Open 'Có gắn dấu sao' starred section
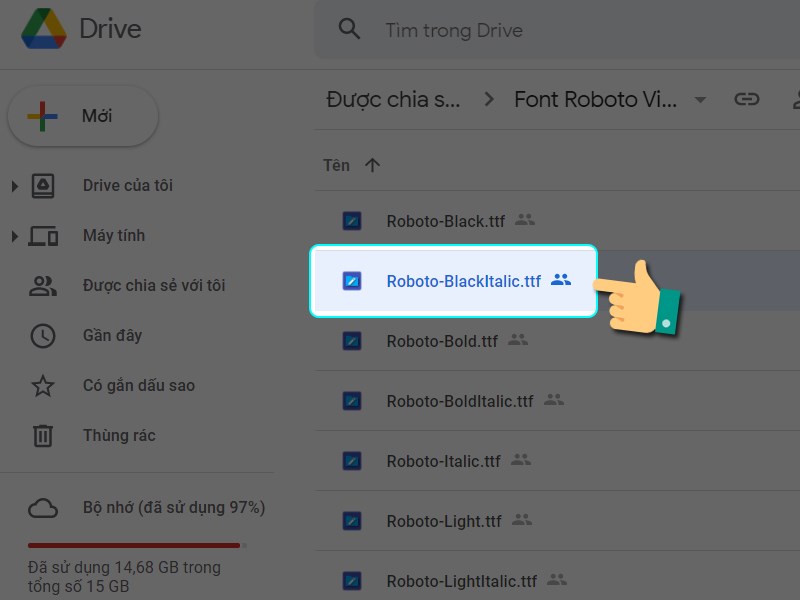This screenshot has width=800, height=600. click(139, 385)
